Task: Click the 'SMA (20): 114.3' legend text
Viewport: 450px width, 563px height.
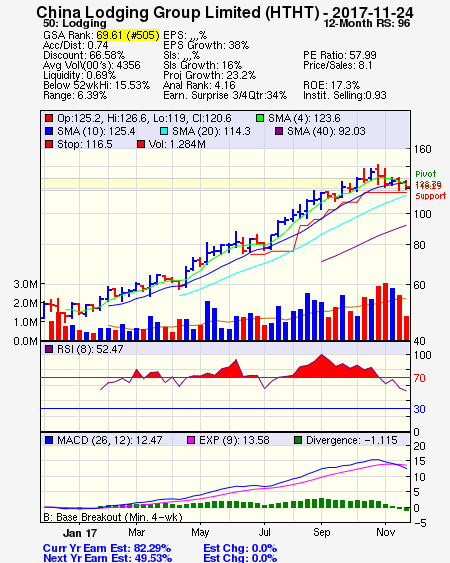Action: (211, 131)
